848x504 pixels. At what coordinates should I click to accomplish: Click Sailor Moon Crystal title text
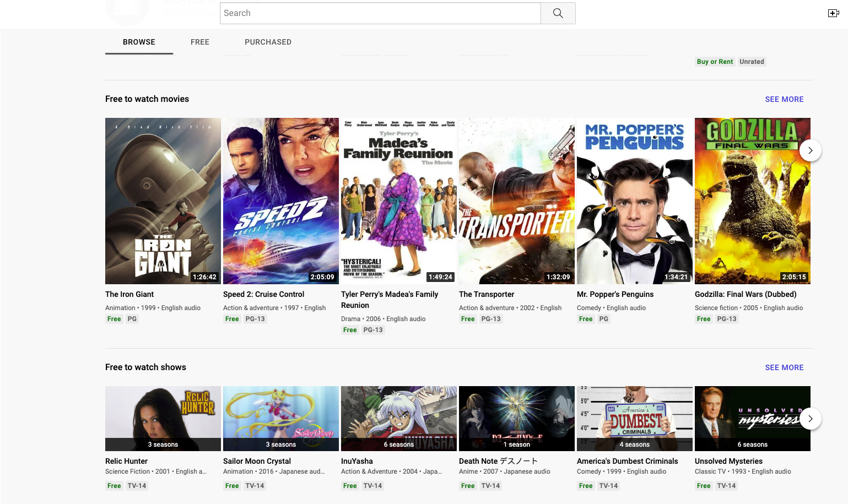257,461
